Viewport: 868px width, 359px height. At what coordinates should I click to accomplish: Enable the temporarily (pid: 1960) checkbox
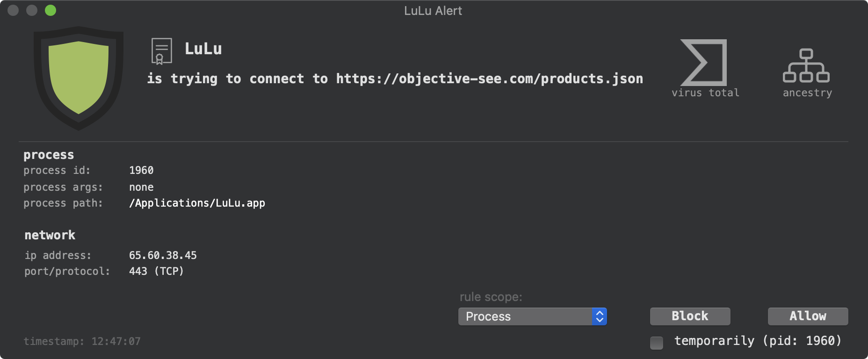click(x=657, y=343)
